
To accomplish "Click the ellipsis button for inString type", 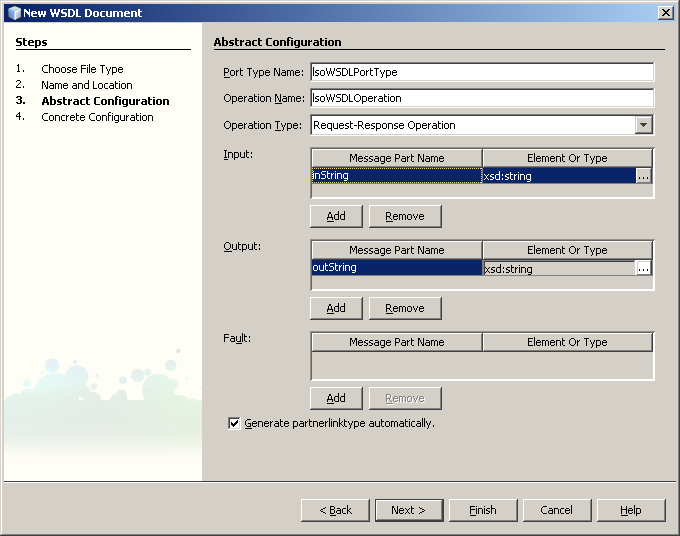I will pyautogui.click(x=644, y=176).
